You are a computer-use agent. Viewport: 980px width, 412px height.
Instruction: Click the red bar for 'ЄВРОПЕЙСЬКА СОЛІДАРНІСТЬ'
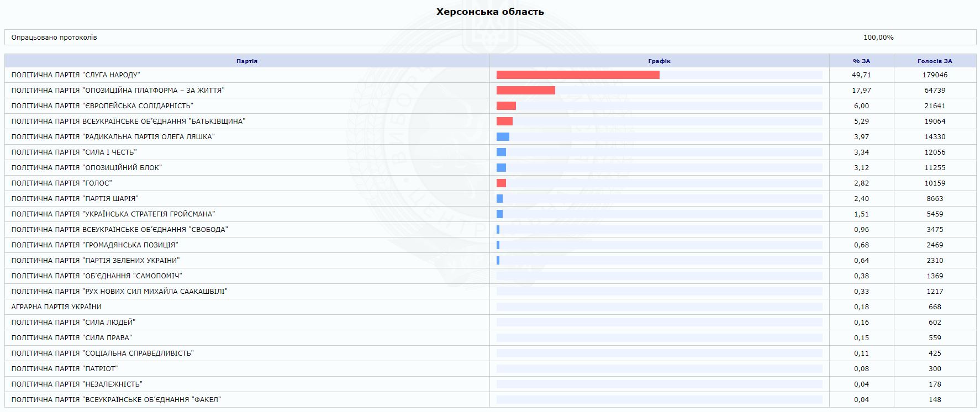coord(506,106)
